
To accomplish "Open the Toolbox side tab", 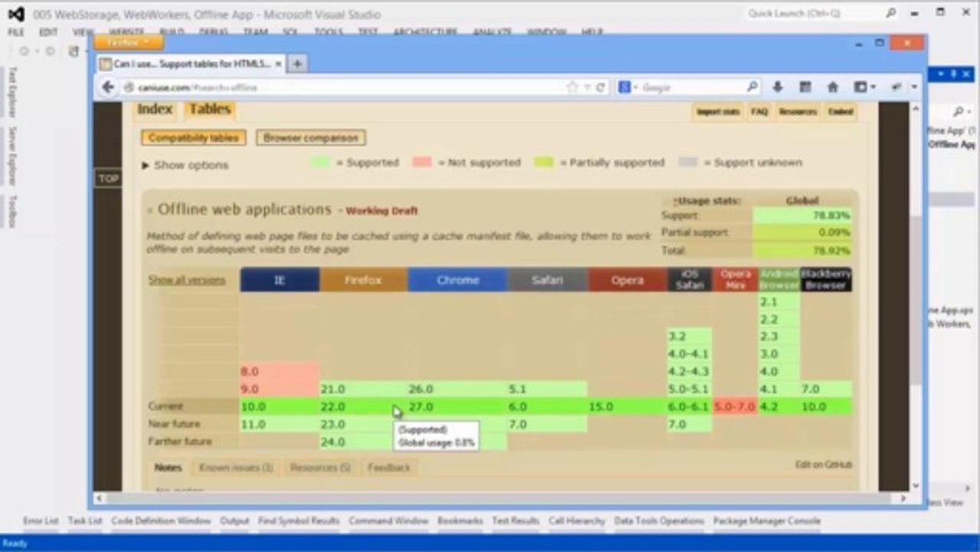I will 13,212.
